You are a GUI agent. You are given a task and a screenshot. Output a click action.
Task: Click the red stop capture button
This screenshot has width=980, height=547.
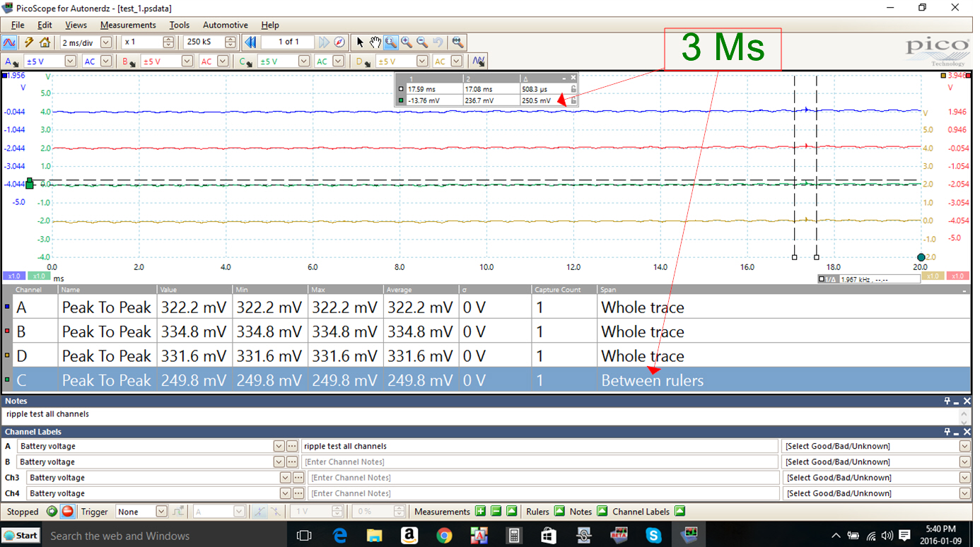click(67, 512)
